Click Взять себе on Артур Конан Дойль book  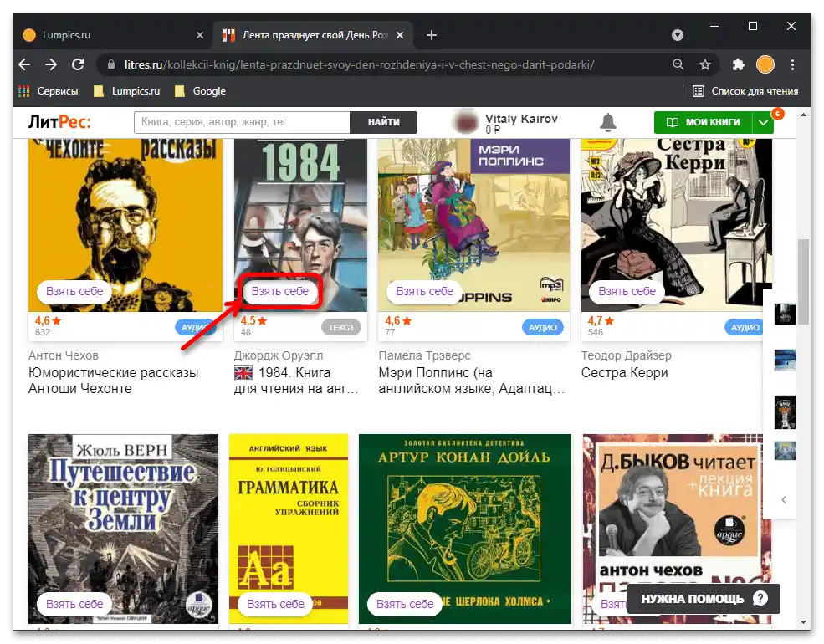click(405, 604)
